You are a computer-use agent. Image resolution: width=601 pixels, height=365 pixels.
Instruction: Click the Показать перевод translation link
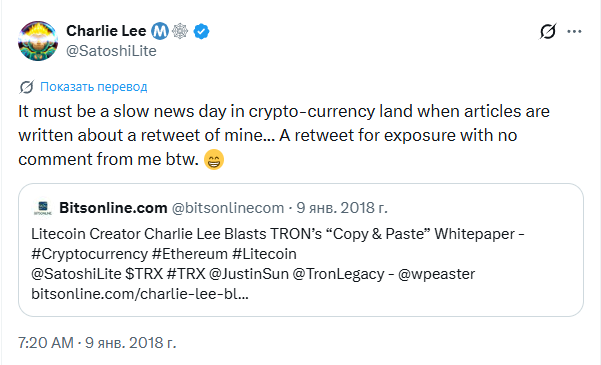[94, 87]
